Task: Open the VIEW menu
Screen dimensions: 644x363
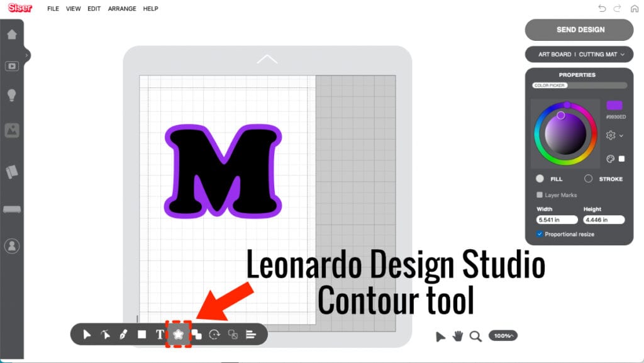Action: [73, 9]
